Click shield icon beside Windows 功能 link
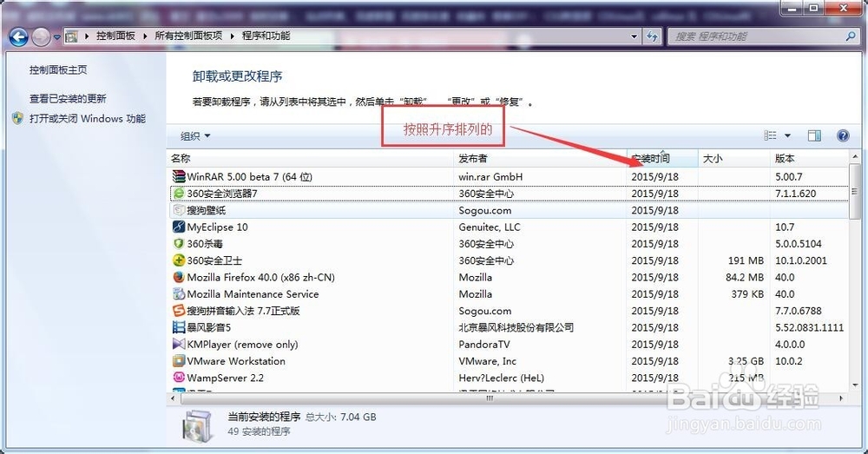The height and width of the screenshot is (454, 868). pyautogui.click(x=18, y=118)
